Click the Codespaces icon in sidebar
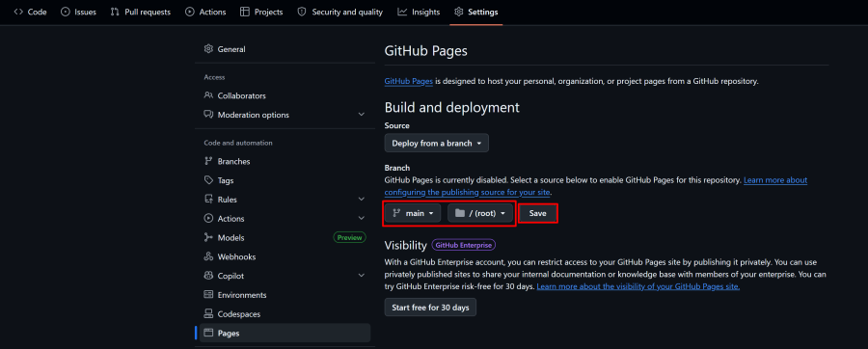The width and height of the screenshot is (868, 349). (x=208, y=313)
